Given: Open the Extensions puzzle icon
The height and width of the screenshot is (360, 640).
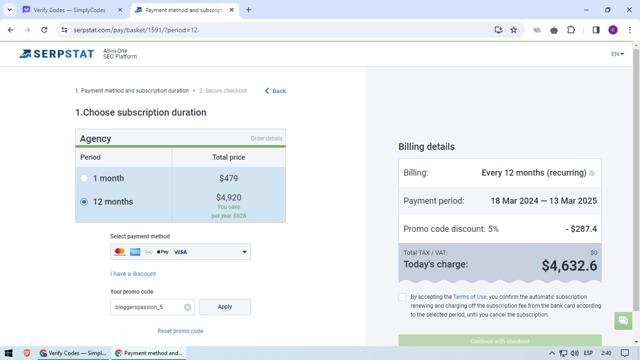Looking at the screenshot, I should (571, 30).
